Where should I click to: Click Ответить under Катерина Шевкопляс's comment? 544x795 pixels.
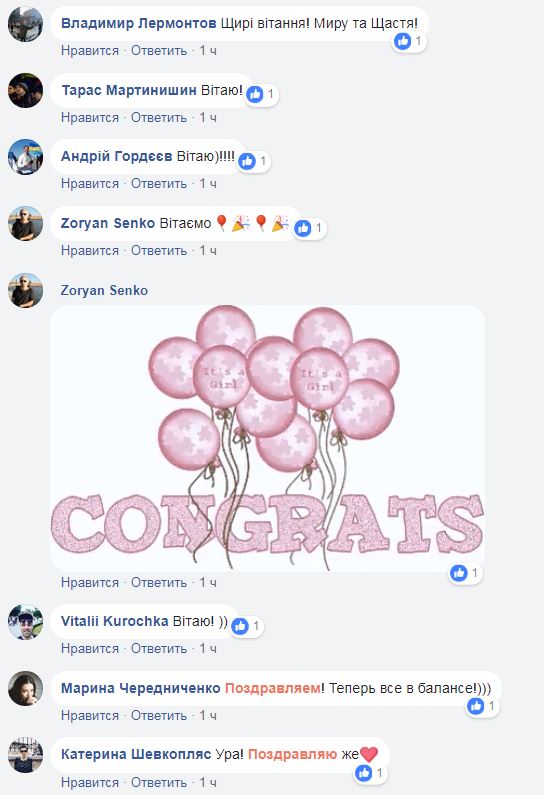tap(159, 782)
